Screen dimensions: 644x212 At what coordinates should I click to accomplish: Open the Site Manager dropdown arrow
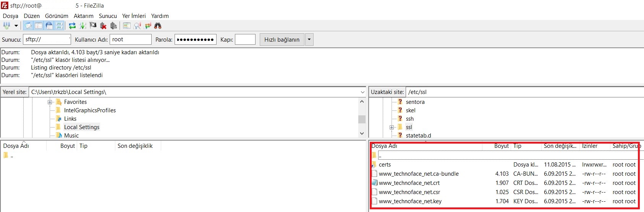point(16,26)
